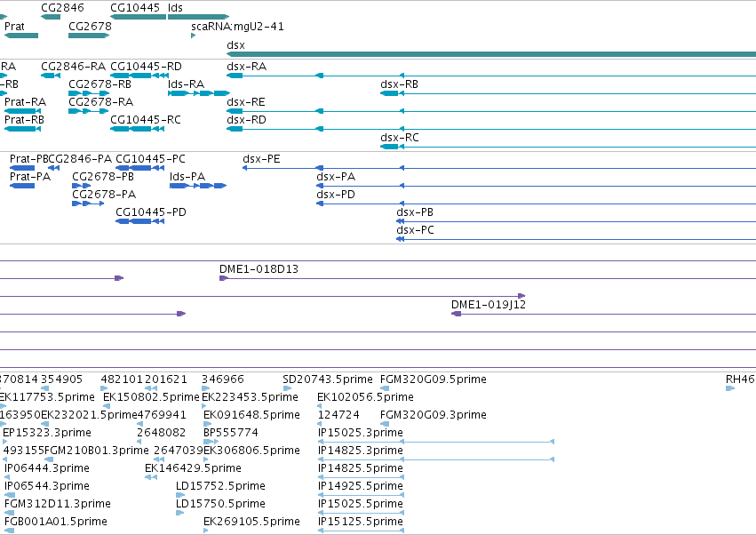Click transcript CG2846-RA label
Viewport: 756px width, 535px height.
(73, 66)
